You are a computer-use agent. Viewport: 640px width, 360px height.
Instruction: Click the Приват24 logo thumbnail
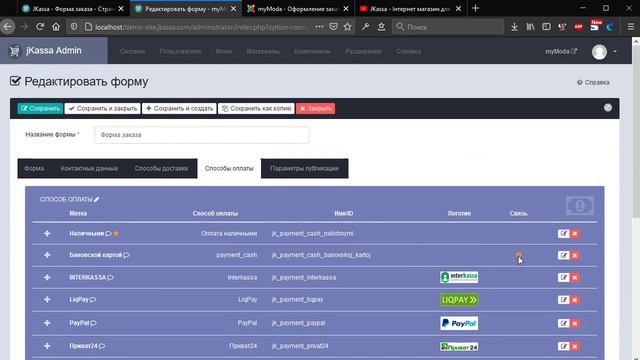[x=459, y=347]
